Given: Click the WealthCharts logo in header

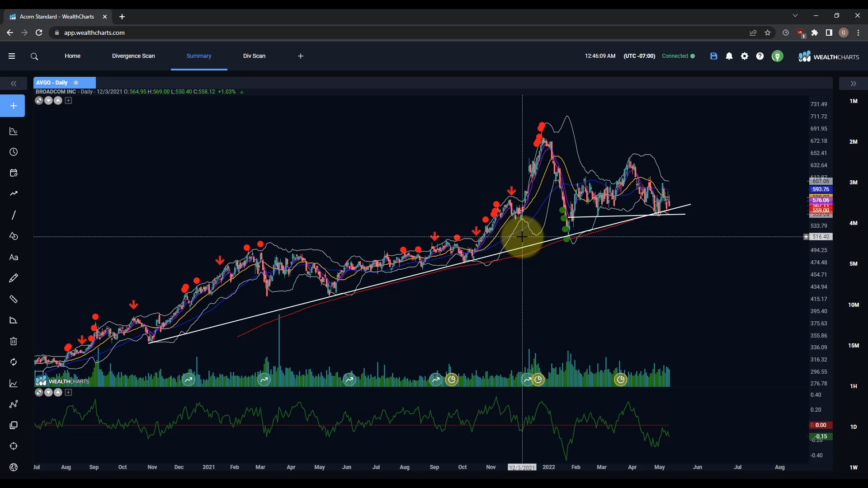Looking at the screenshot, I should [x=829, y=56].
